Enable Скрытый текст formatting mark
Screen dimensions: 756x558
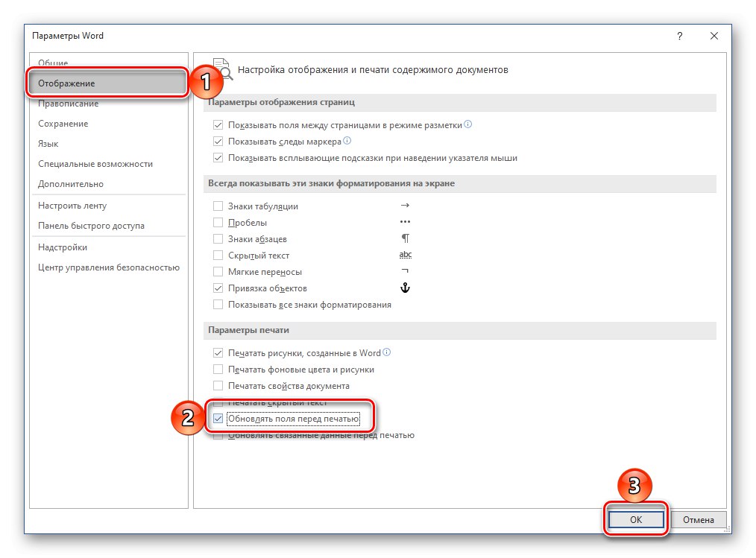tap(218, 256)
